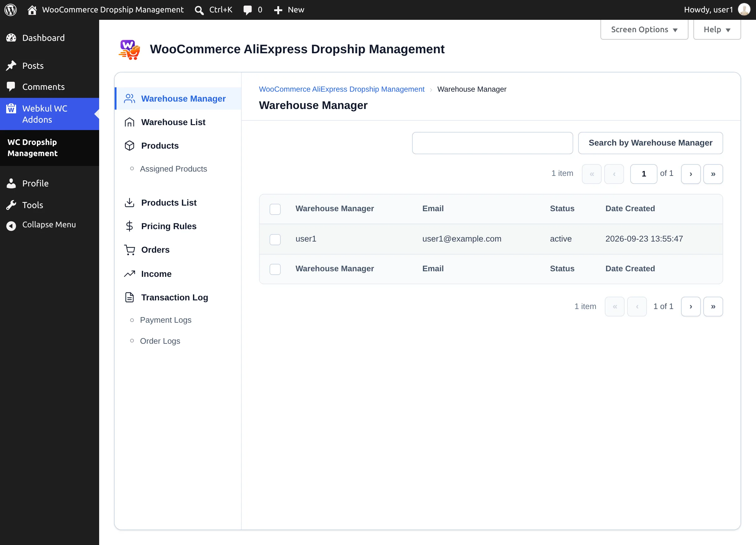
Task: Open WC Dropship Management submenu item
Action: point(32,148)
